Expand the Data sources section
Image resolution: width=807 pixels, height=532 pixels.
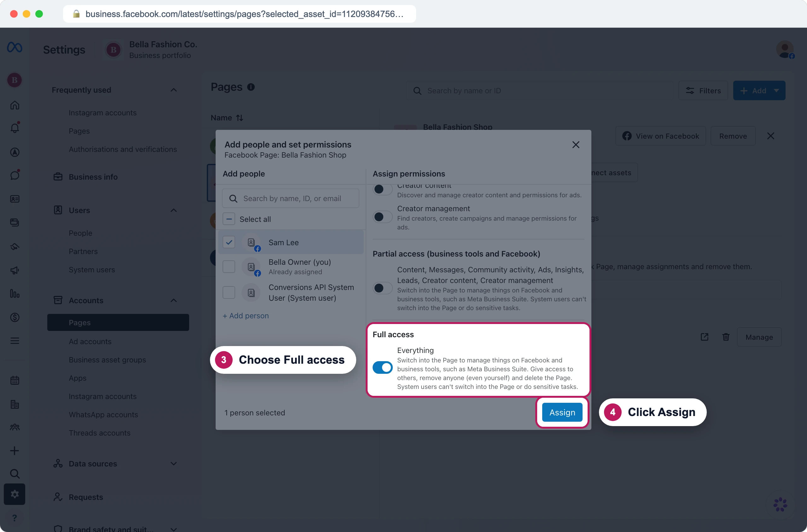[174, 464]
